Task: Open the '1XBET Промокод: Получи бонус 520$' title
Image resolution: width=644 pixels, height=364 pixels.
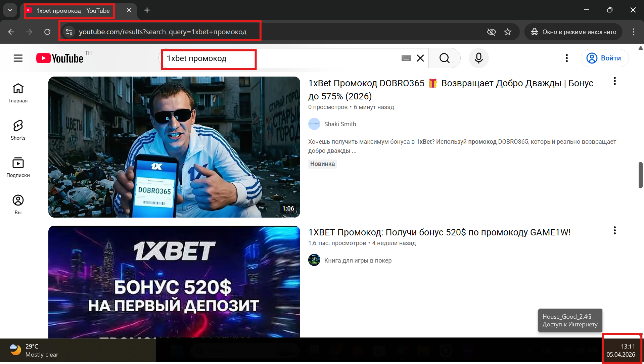Action: pyautogui.click(x=439, y=232)
